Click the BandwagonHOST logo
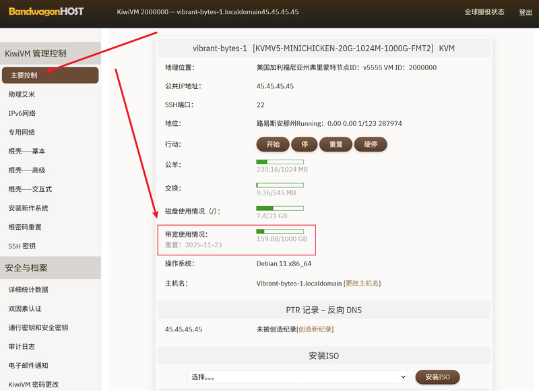539x392 pixels. (x=50, y=12)
